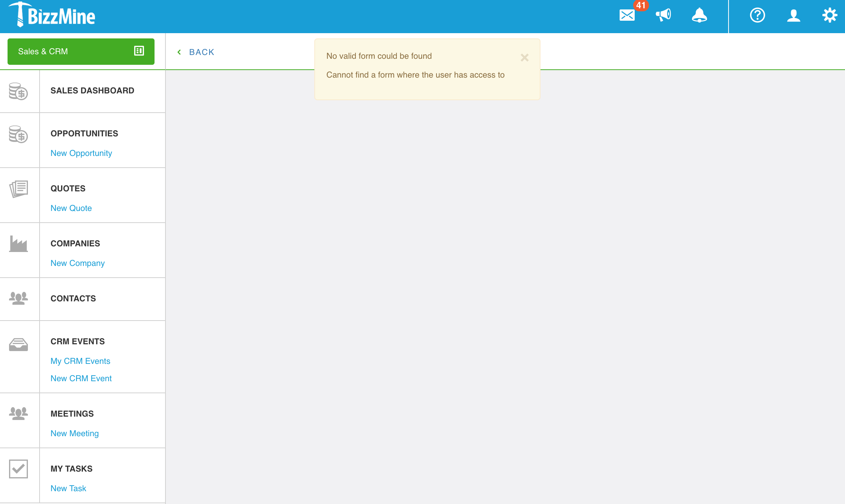Open the announcements megaphone icon
The height and width of the screenshot is (504, 845).
663,15
